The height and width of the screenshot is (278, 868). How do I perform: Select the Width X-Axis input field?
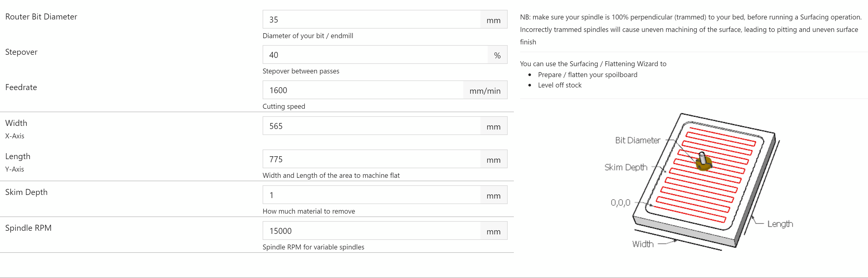point(371,126)
